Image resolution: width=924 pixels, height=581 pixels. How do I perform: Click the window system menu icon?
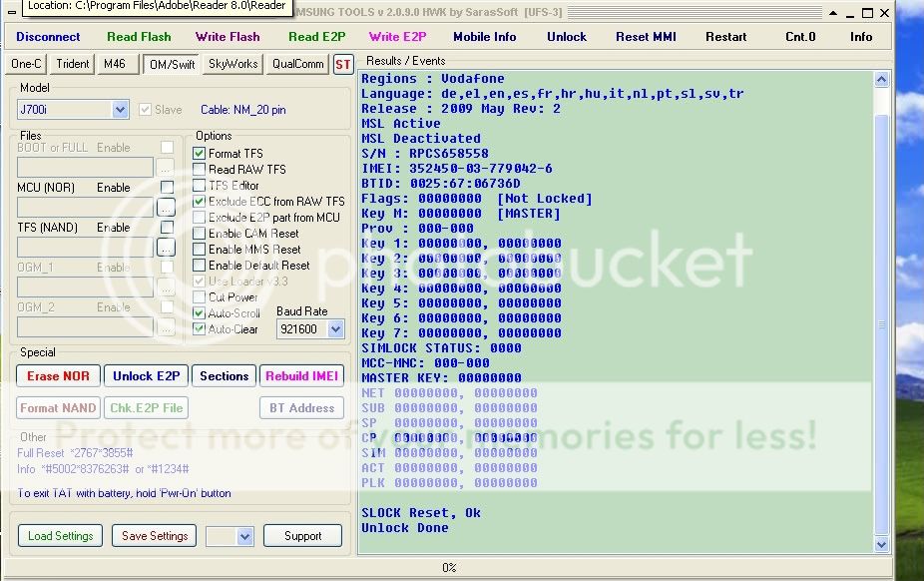(x=12, y=12)
